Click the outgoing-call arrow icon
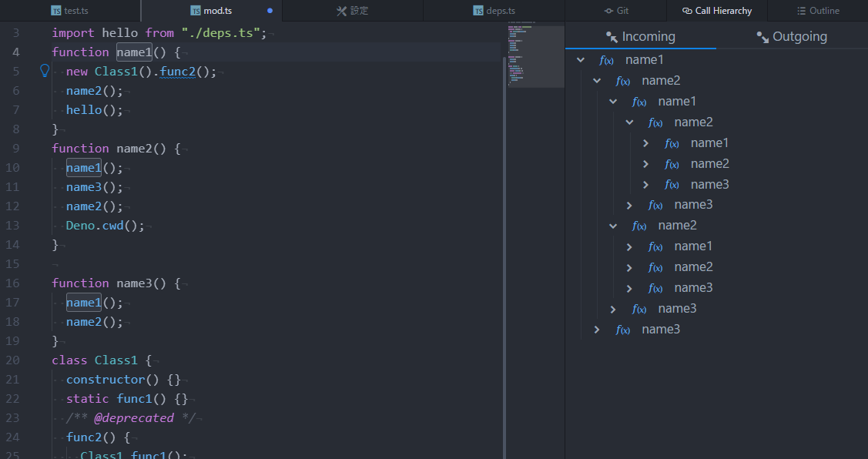868x459 pixels. [x=762, y=37]
